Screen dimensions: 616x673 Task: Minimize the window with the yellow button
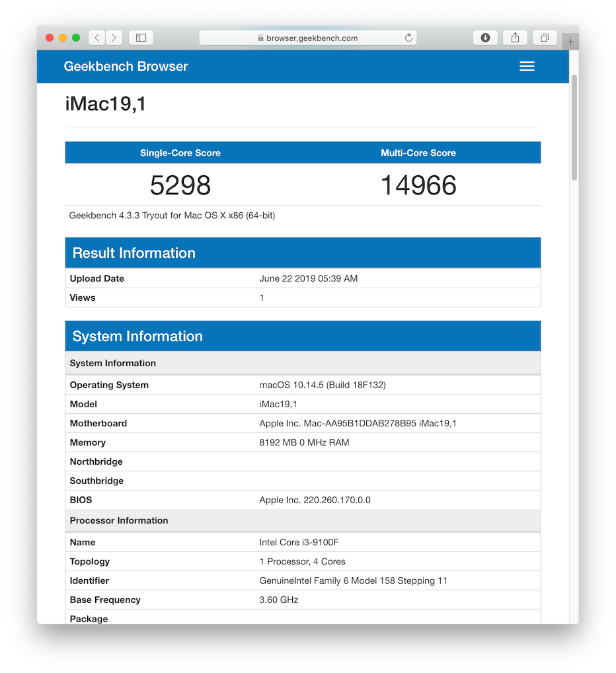pyautogui.click(x=63, y=38)
